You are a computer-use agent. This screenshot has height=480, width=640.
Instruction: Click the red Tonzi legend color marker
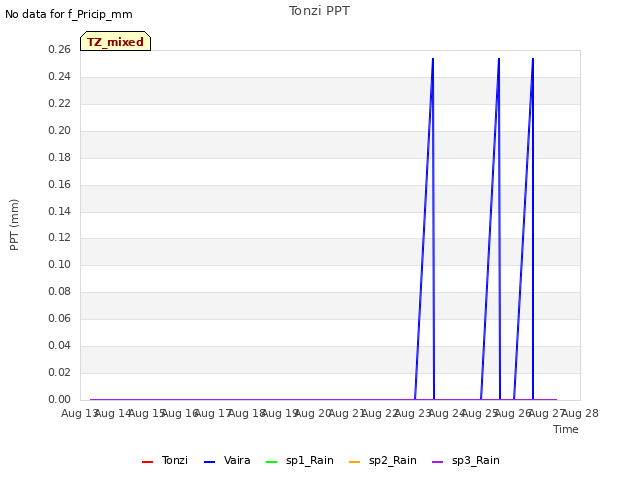pyautogui.click(x=147, y=462)
